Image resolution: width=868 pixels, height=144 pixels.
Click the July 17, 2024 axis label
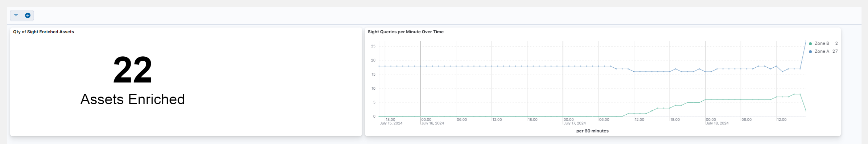tap(575, 123)
